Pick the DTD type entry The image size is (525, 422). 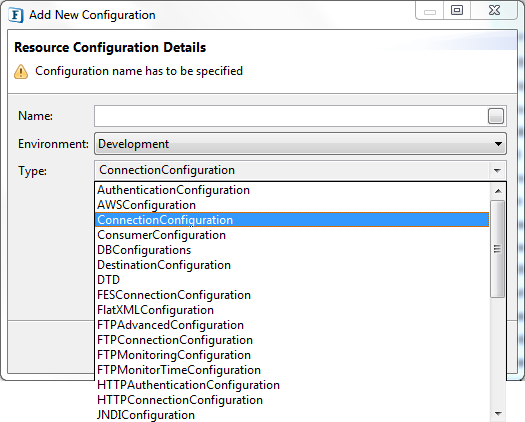(x=108, y=280)
